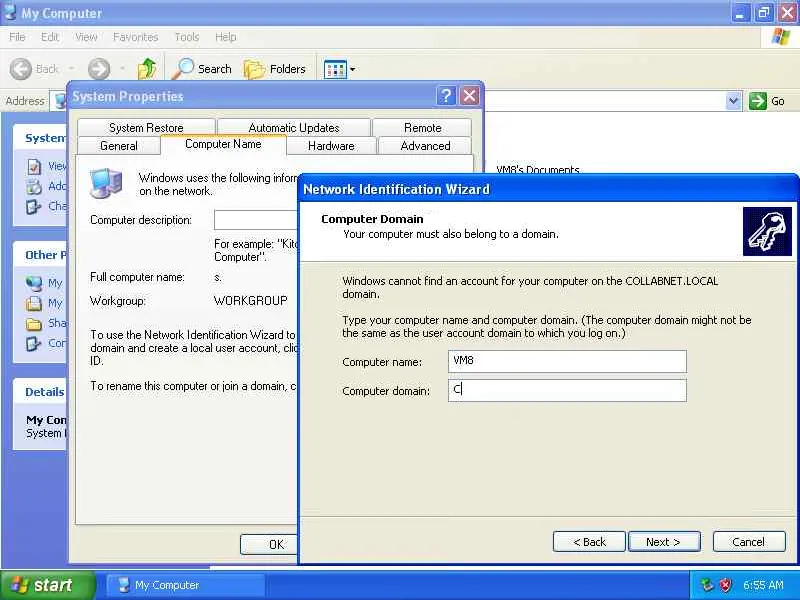Click Next in Network Identification Wizard

(x=664, y=542)
